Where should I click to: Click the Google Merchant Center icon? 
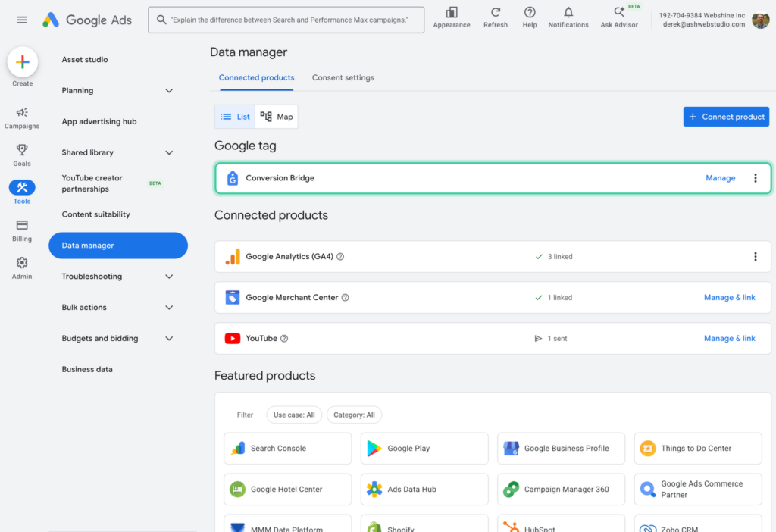click(x=232, y=297)
